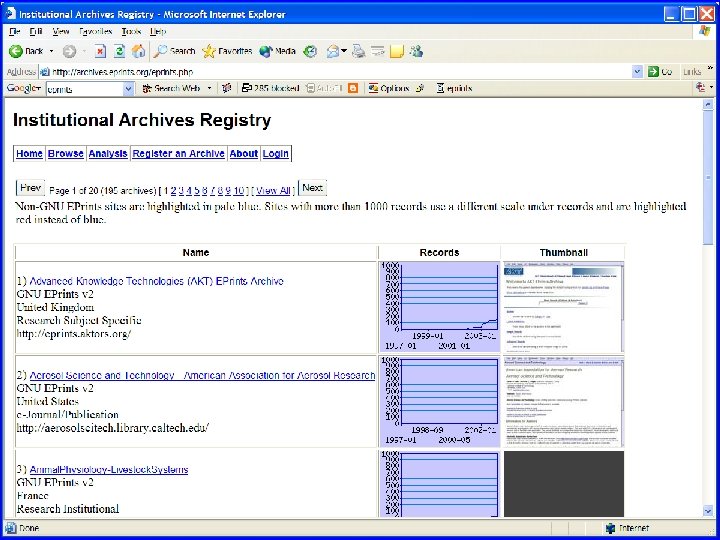
Task: Click the Messenger people icon
Action: coord(416,51)
